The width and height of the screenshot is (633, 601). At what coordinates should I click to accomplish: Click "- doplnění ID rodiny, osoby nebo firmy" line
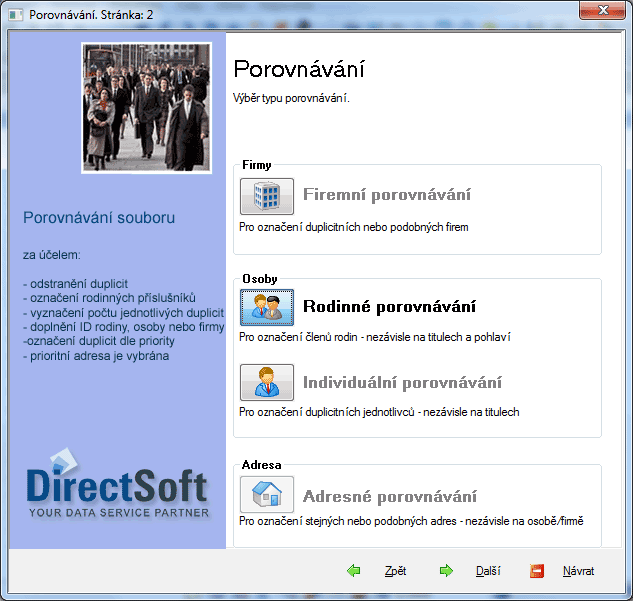click(x=124, y=327)
